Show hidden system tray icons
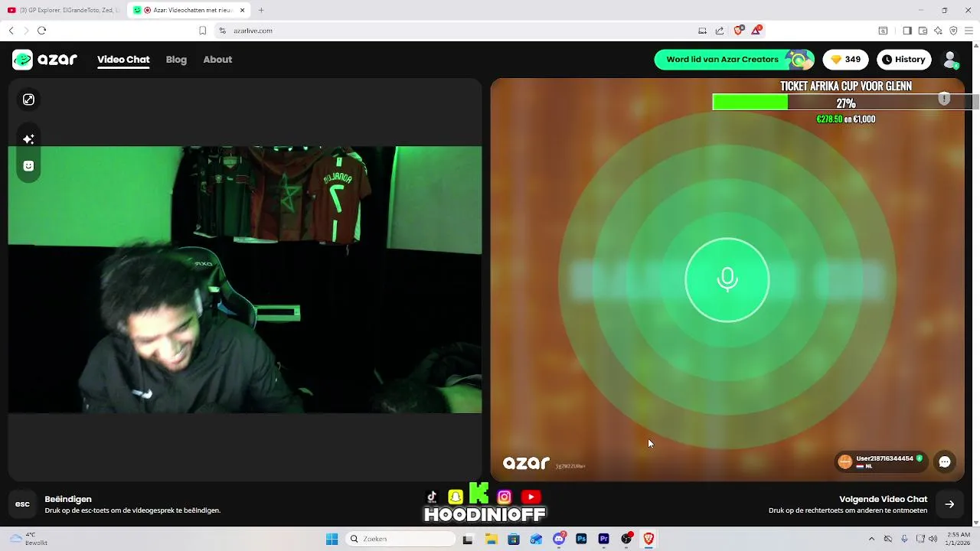Viewport: 980px width, 551px height. (x=871, y=539)
